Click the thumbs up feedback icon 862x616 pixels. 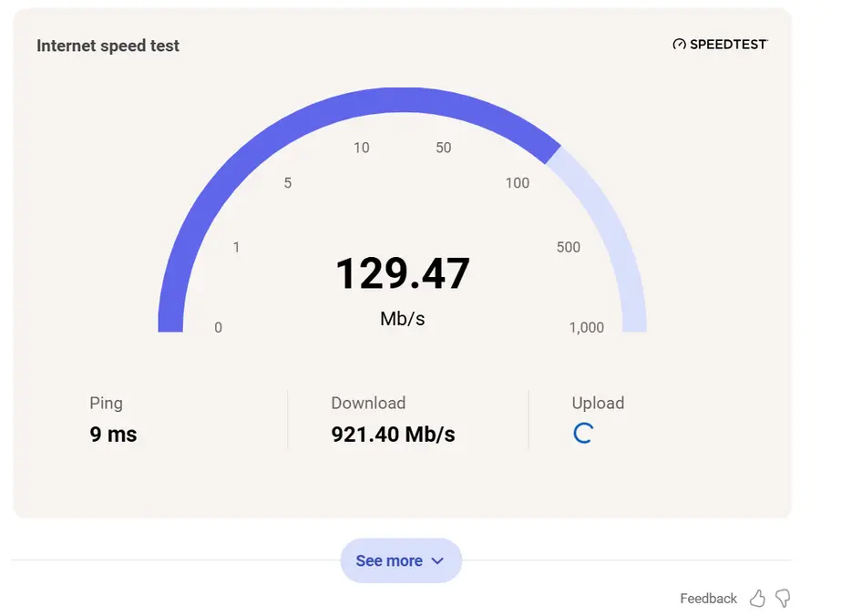(757, 598)
